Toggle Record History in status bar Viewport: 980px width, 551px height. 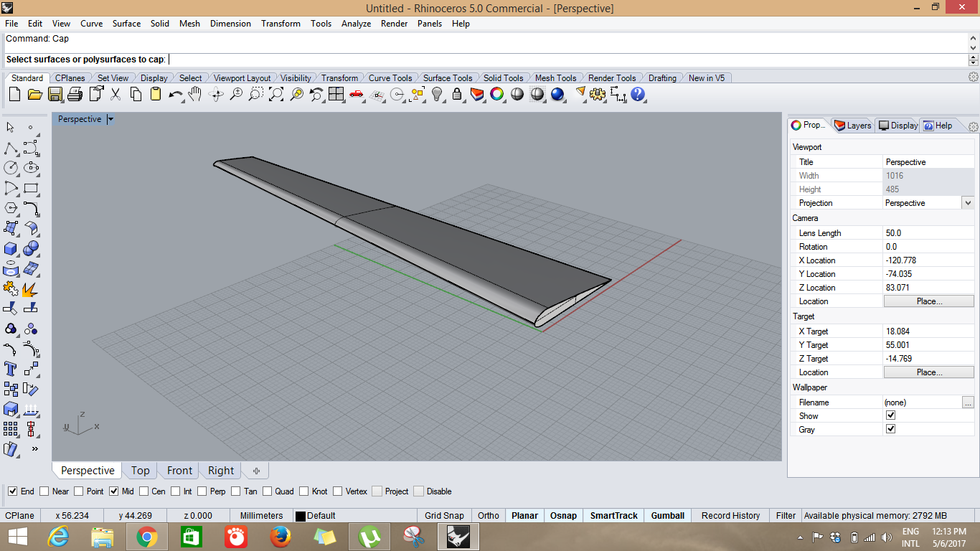(730, 516)
